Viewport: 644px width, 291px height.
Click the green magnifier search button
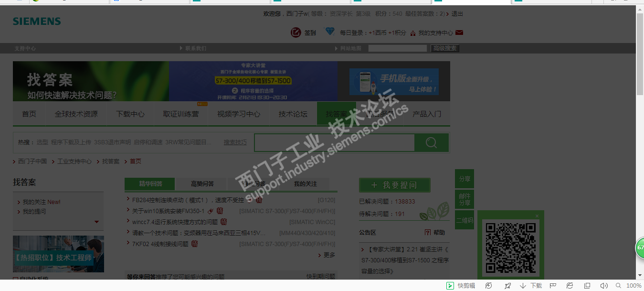click(x=432, y=142)
